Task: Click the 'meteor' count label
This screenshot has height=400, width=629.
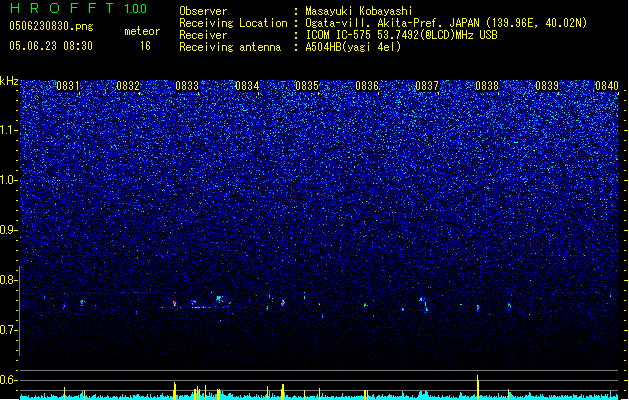Action: pos(142,31)
